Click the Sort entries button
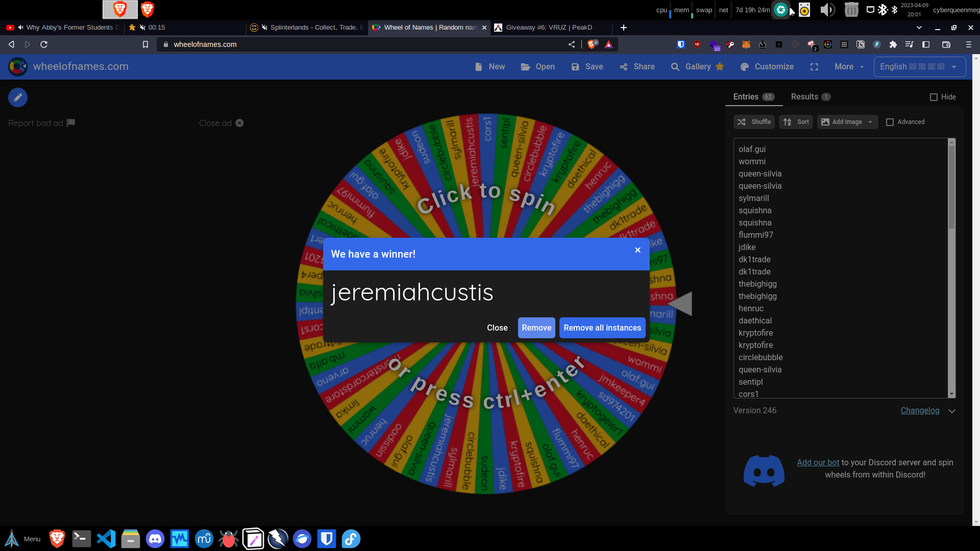 click(796, 122)
